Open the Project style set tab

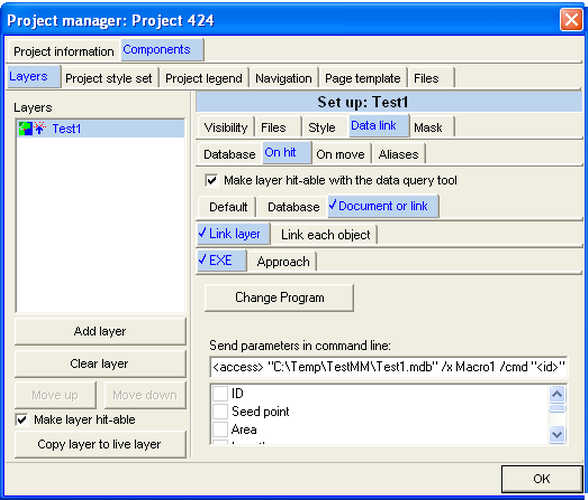point(109,78)
